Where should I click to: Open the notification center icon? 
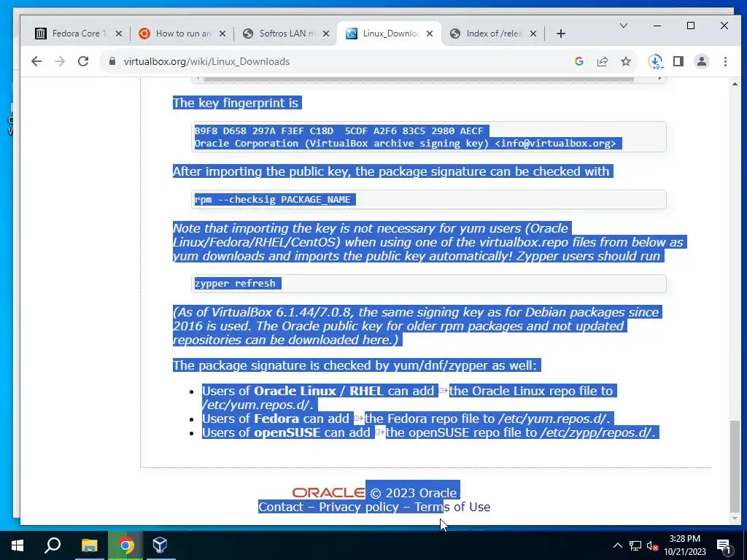pyautogui.click(x=723, y=545)
